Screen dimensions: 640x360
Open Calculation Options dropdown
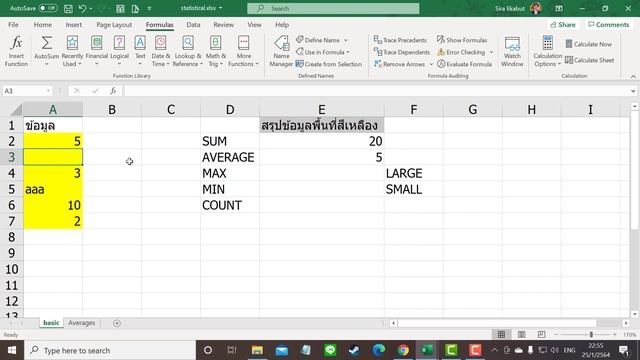548,52
